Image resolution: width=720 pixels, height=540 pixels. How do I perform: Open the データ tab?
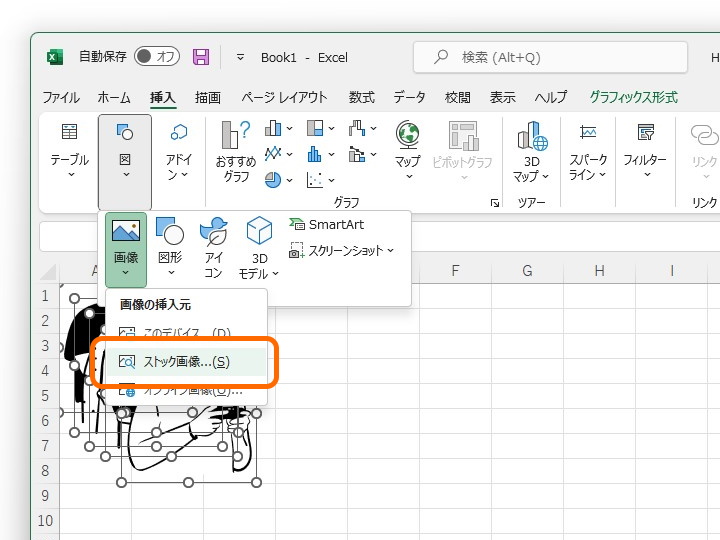coord(409,97)
